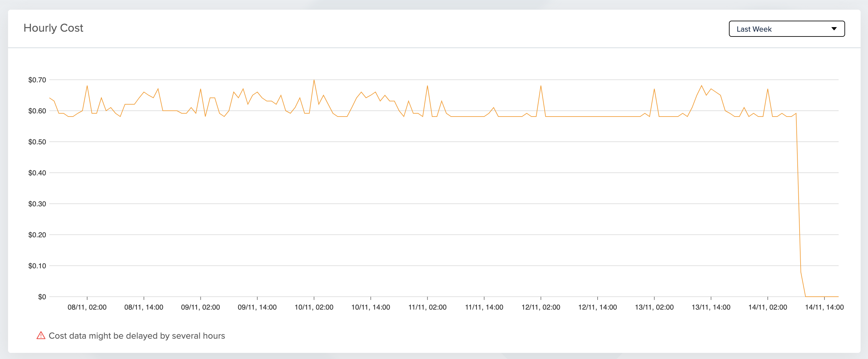Click the $0 y-axis label
868x359 pixels.
point(42,297)
